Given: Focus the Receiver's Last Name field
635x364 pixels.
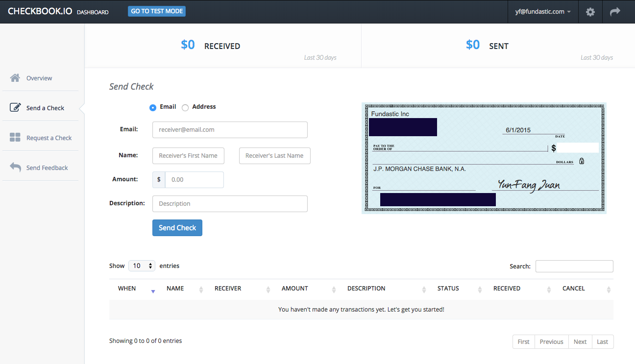Looking at the screenshot, I should tap(275, 155).
